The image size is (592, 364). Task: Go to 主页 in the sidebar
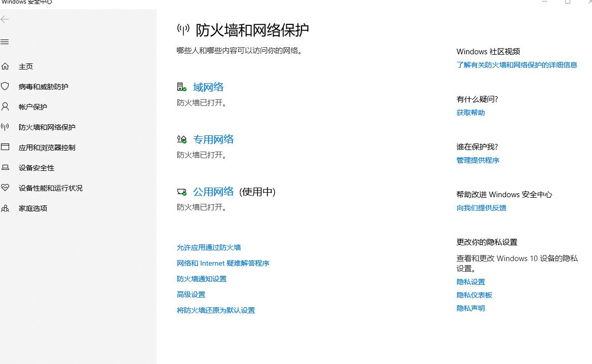tap(26, 66)
